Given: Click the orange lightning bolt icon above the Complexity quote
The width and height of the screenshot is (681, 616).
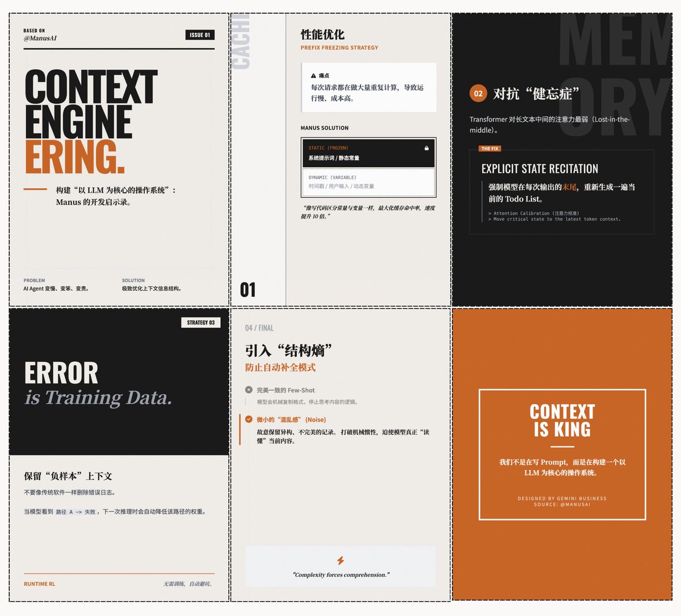Looking at the screenshot, I should point(340,560).
